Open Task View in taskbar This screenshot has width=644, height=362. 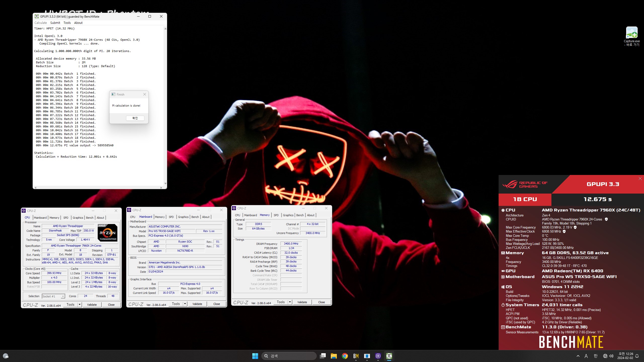click(323, 356)
